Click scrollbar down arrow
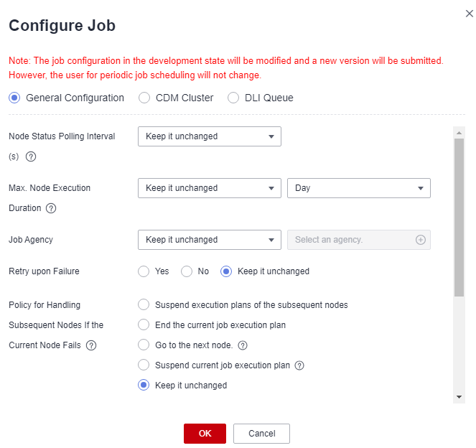 [459, 397]
